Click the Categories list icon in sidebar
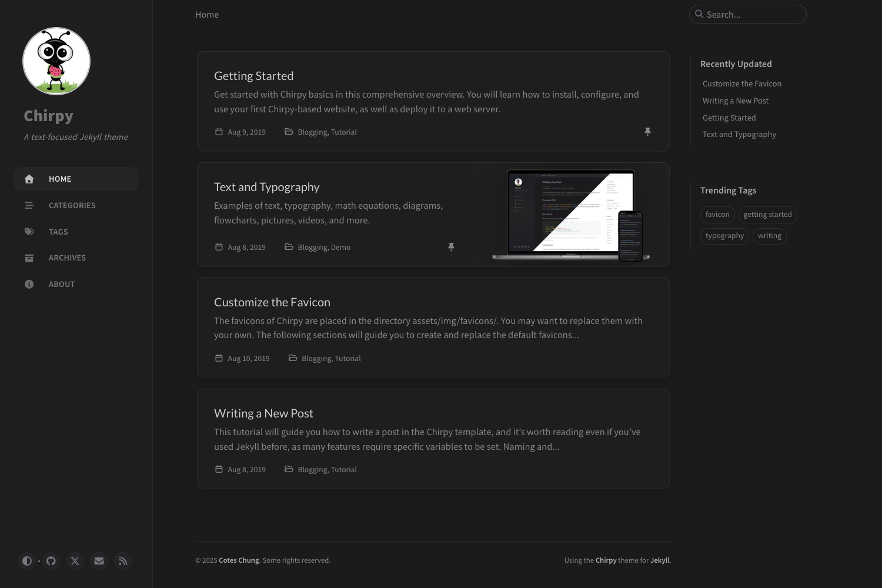 click(29, 205)
